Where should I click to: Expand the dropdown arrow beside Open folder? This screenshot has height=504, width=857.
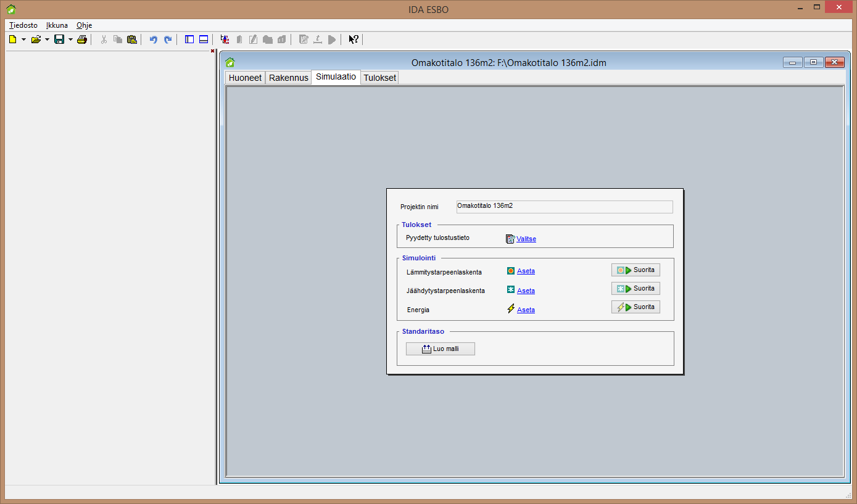(x=48, y=39)
